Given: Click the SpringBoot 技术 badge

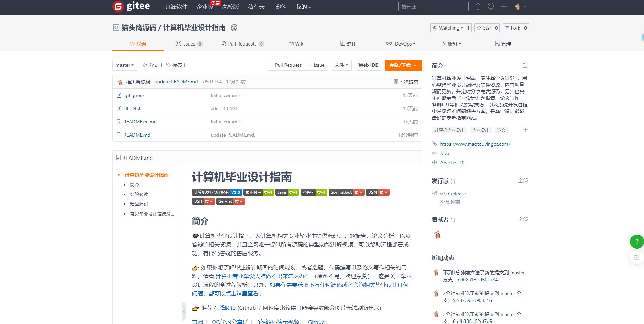Looking at the screenshot, I should coord(346,192).
